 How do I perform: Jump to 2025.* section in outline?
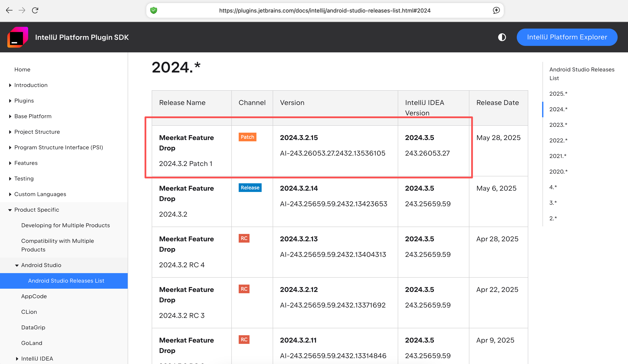(558, 94)
